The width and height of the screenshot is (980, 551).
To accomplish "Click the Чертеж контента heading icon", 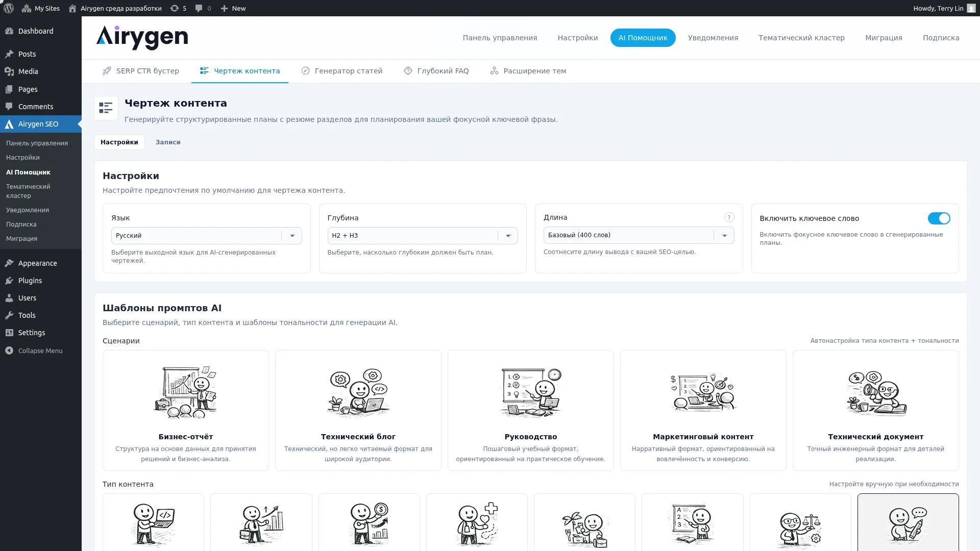I will (106, 108).
